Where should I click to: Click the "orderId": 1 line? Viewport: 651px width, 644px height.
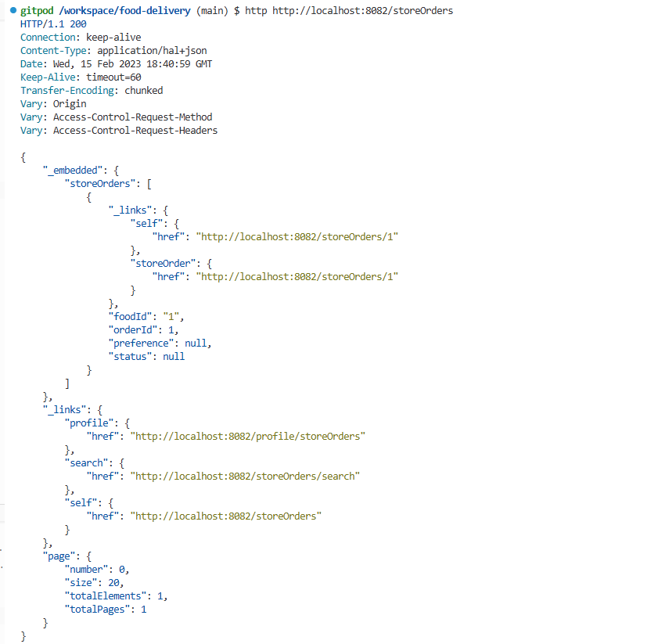(x=143, y=329)
